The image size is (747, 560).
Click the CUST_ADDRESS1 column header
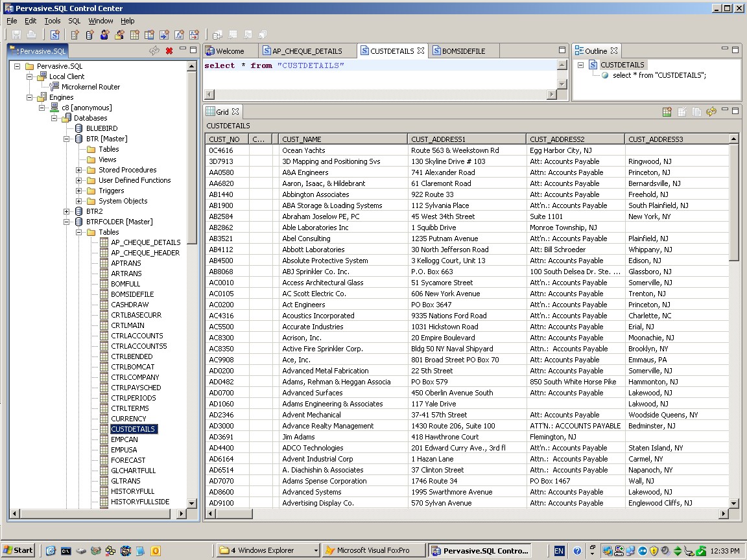point(467,139)
